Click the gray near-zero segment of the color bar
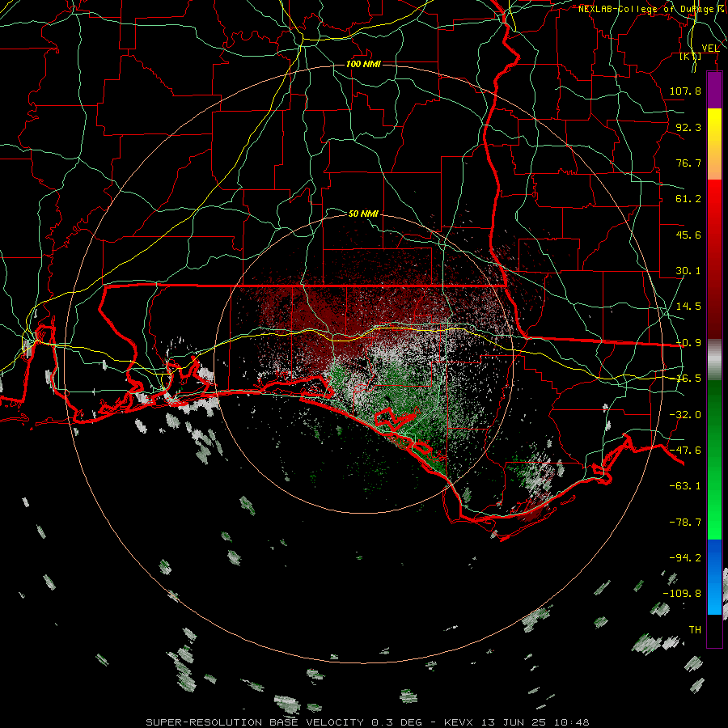Screen dimensions: 728x728 coord(714,360)
